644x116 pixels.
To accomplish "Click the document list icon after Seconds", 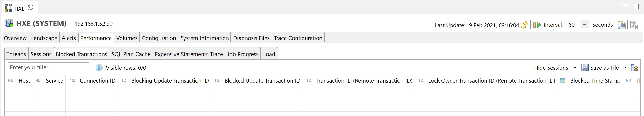I will pyautogui.click(x=621, y=25).
